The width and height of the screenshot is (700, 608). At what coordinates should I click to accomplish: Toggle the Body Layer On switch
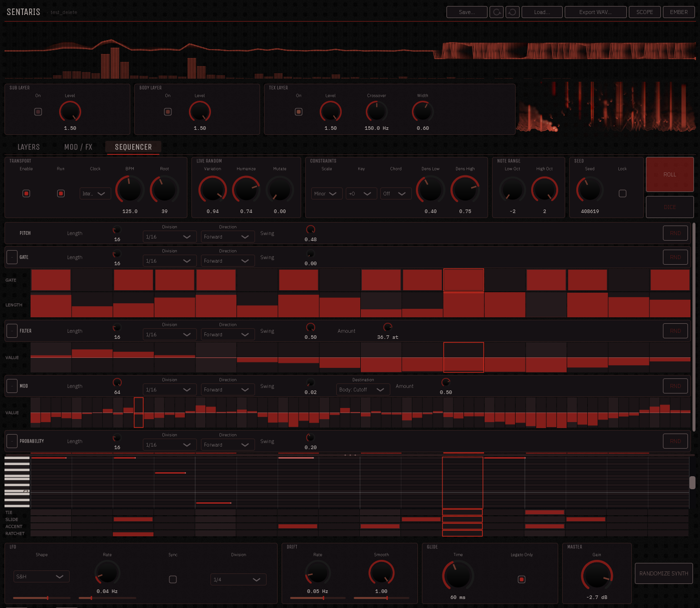pyautogui.click(x=168, y=112)
